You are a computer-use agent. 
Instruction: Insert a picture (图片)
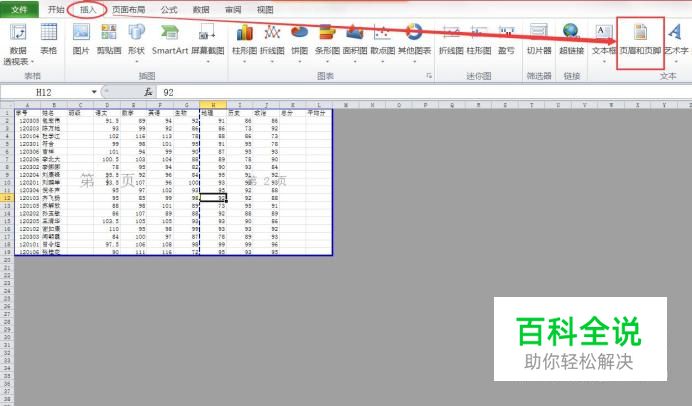click(81, 40)
